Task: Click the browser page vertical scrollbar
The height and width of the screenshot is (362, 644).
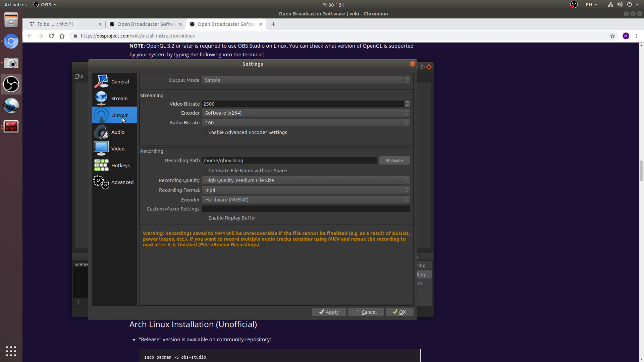Action: [x=641, y=170]
